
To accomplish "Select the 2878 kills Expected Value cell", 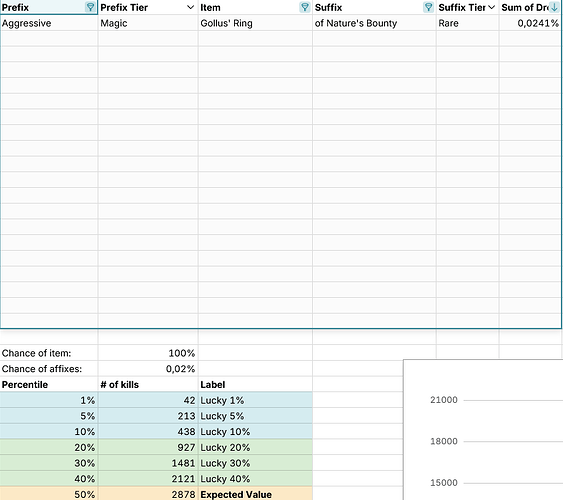I will (x=148, y=494).
